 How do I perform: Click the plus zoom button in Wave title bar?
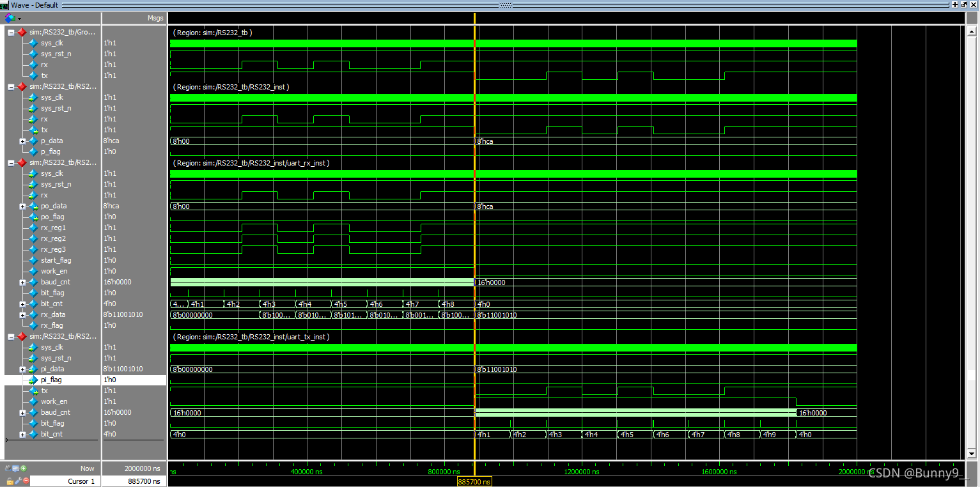[955, 4]
